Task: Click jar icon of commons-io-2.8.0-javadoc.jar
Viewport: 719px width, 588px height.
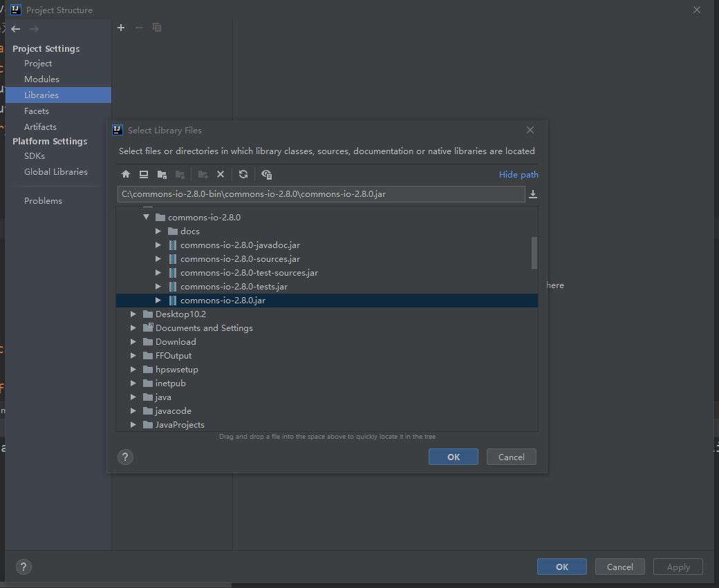Action: pos(173,245)
